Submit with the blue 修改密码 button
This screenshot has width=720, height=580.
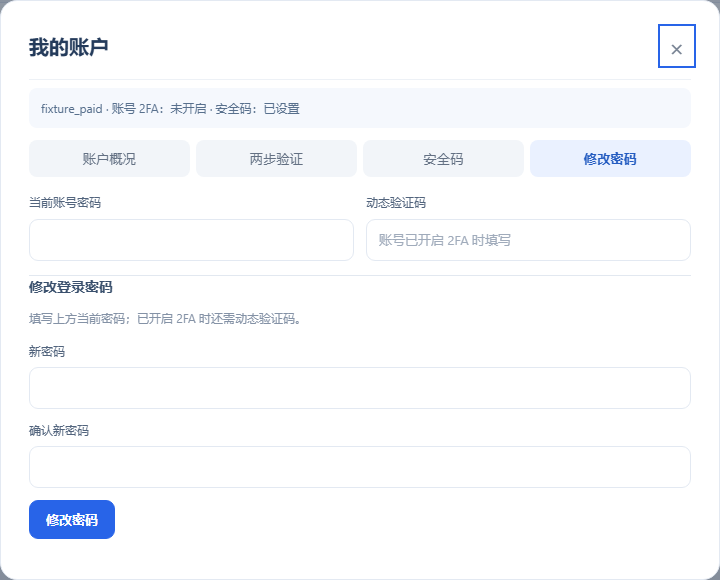[72, 520]
